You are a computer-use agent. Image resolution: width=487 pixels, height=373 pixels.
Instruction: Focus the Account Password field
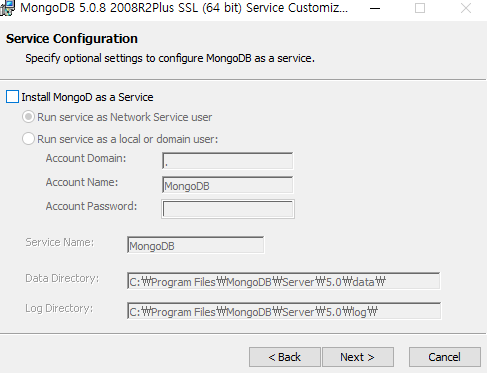(x=228, y=209)
